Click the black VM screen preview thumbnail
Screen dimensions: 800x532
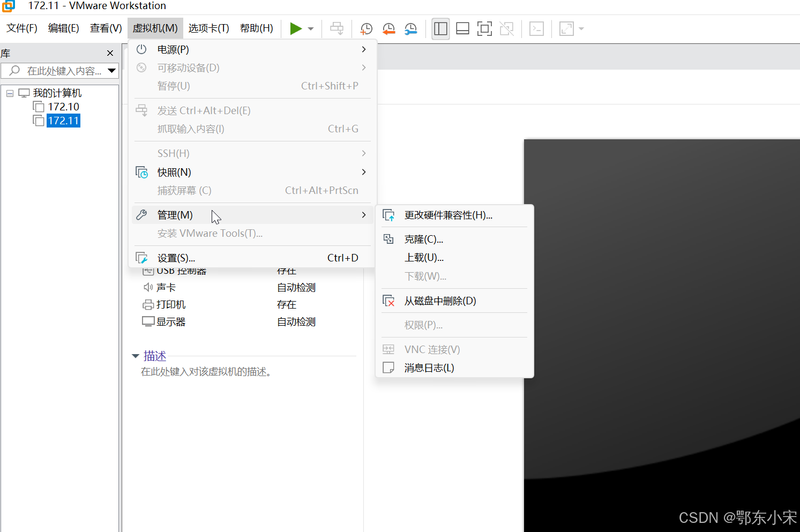(x=662, y=335)
